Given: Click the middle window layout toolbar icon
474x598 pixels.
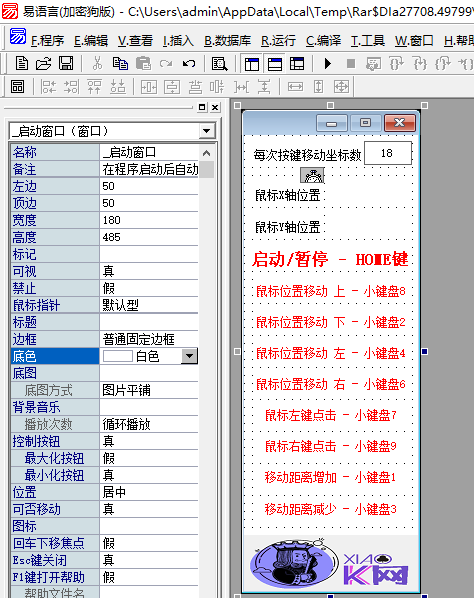Looking at the screenshot, I should tap(275, 64).
